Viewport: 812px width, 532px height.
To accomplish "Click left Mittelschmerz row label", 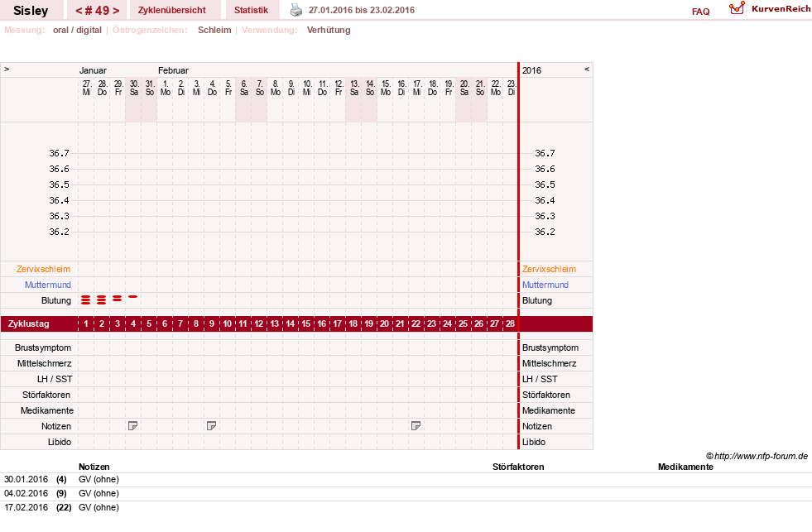I will [x=44, y=363].
